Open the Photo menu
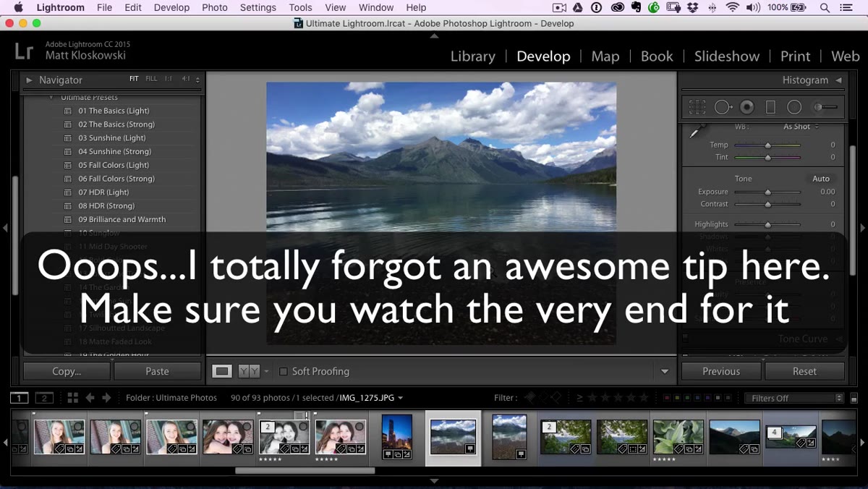This screenshot has width=868, height=489. (x=215, y=7)
